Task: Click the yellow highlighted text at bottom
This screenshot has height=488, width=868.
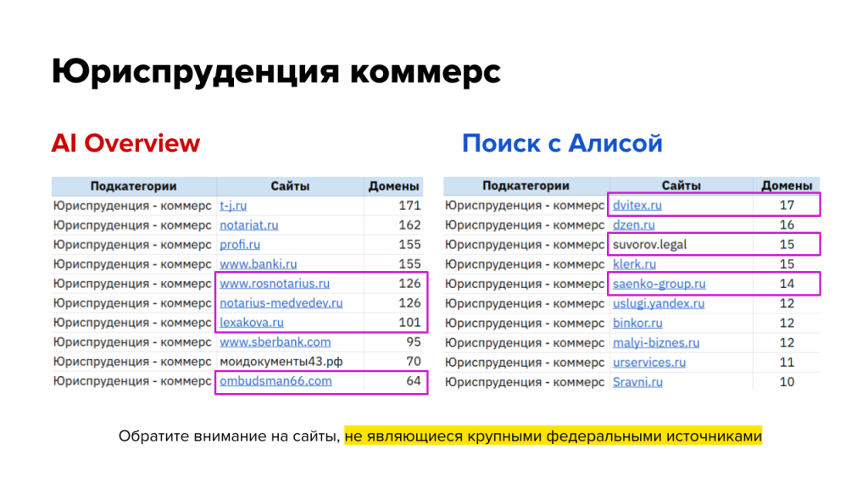Action: pyautogui.click(x=553, y=437)
